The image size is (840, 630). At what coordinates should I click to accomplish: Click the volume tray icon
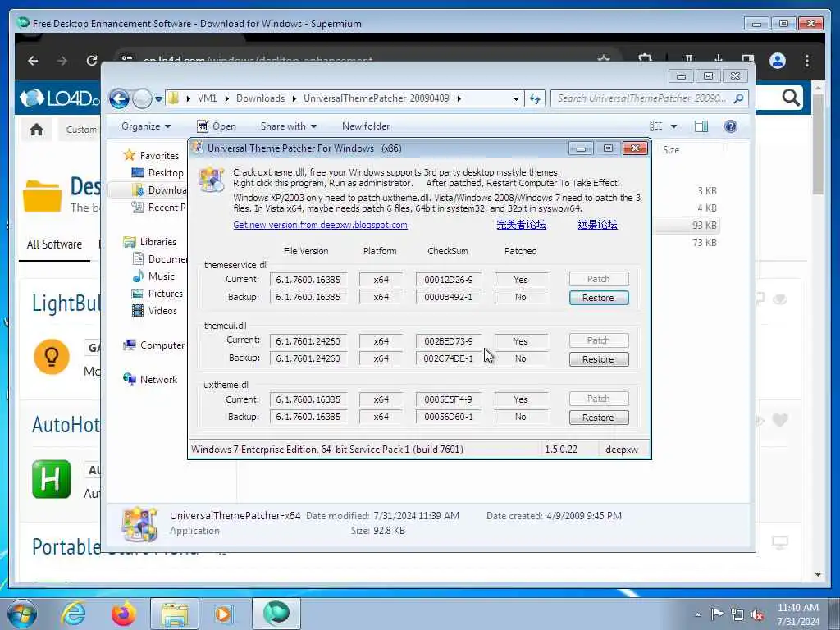click(x=757, y=615)
